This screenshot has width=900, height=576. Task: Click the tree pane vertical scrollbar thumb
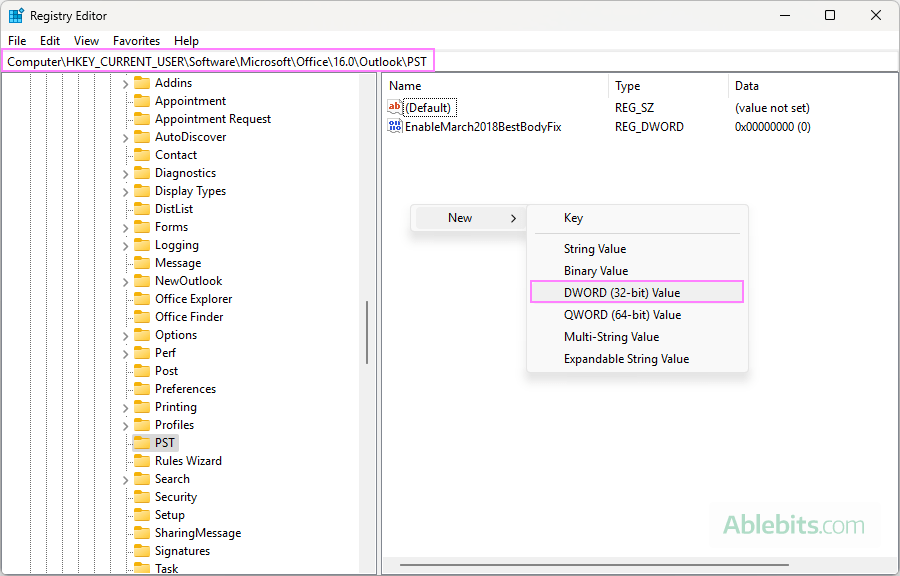point(367,333)
